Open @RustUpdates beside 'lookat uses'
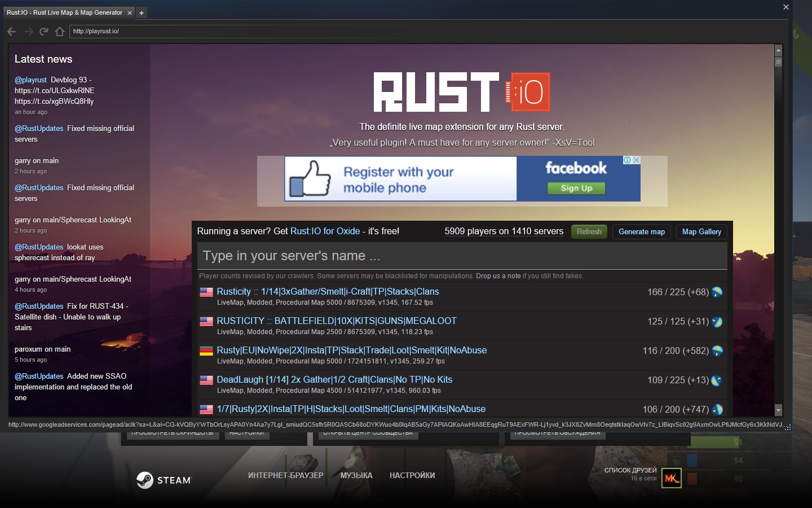 39,247
